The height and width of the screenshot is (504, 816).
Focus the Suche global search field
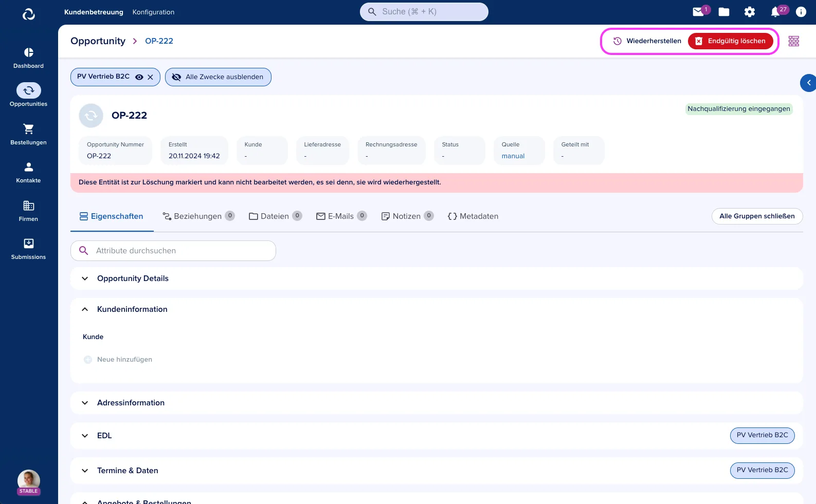pyautogui.click(x=424, y=12)
